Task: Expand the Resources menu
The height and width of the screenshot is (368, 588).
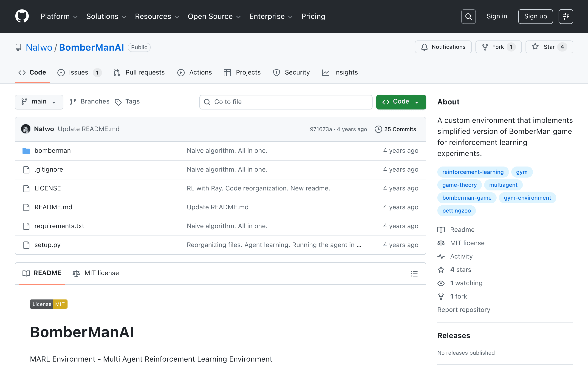Action: click(x=157, y=16)
